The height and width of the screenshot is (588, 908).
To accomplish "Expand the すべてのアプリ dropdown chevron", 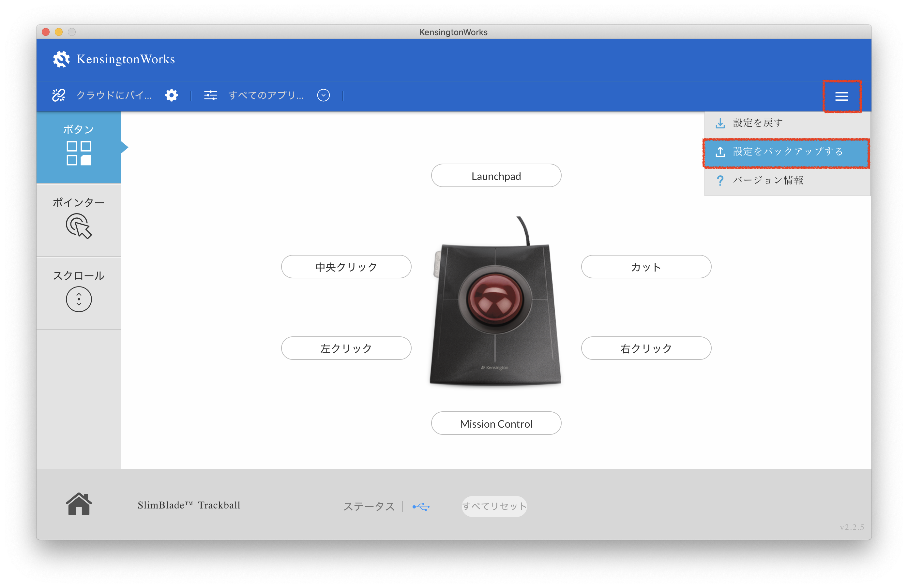I will [323, 95].
